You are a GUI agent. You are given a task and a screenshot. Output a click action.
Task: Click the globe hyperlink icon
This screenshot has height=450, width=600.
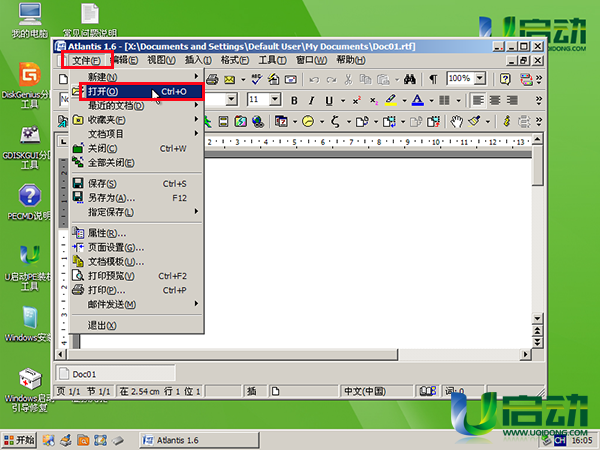[258, 122]
